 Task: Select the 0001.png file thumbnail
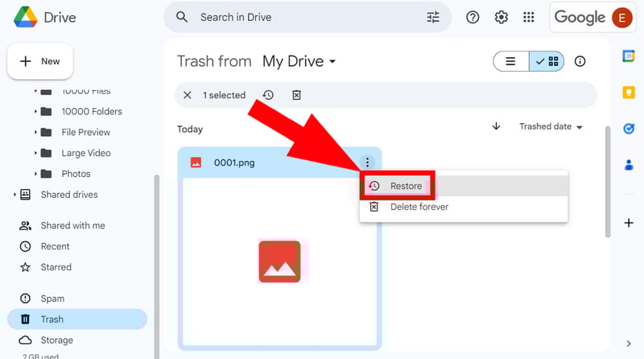(x=279, y=262)
